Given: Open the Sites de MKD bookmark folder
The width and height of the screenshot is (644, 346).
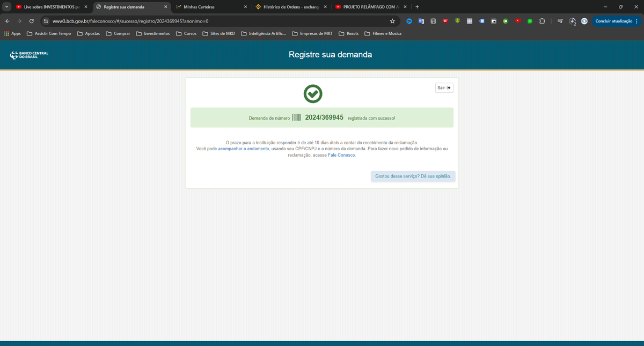Looking at the screenshot, I should [x=218, y=33].
